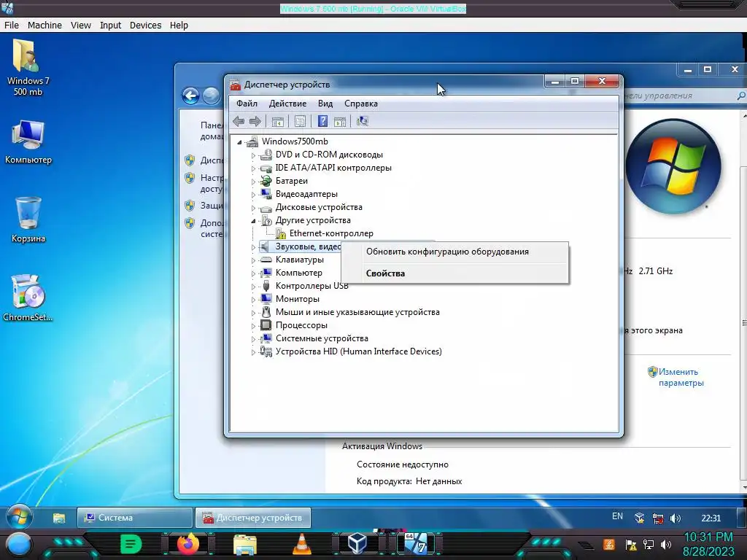Click the blue Help question-mark toolbar icon
The image size is (747, 560).
pyautogui.click(x=322, y=122)
